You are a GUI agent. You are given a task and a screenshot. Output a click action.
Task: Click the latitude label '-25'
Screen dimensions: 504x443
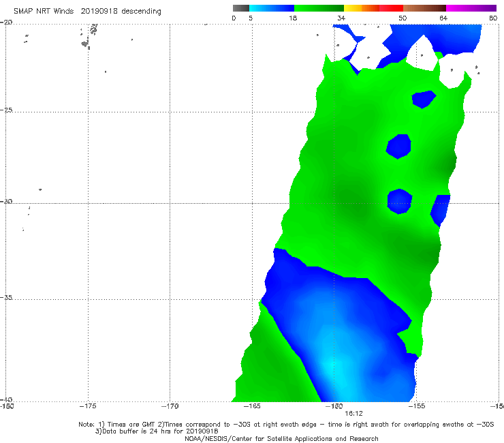pos(6,110)
